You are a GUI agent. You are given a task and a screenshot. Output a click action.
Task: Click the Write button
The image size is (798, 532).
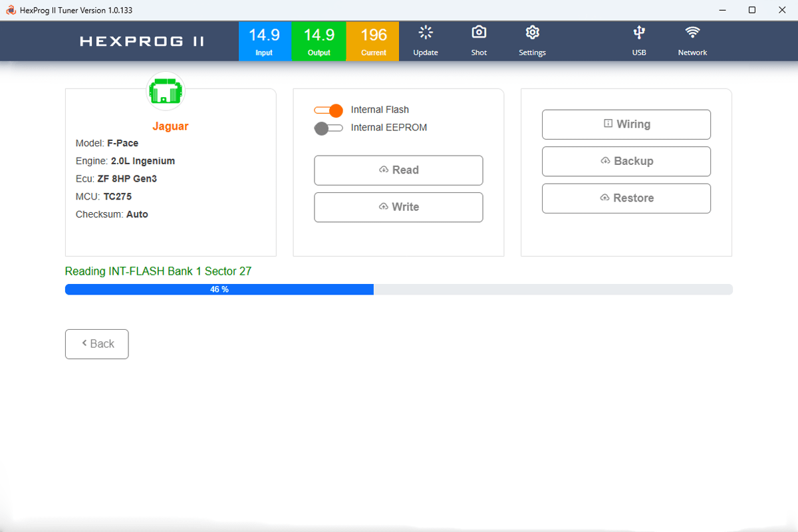tap(398, 207)
